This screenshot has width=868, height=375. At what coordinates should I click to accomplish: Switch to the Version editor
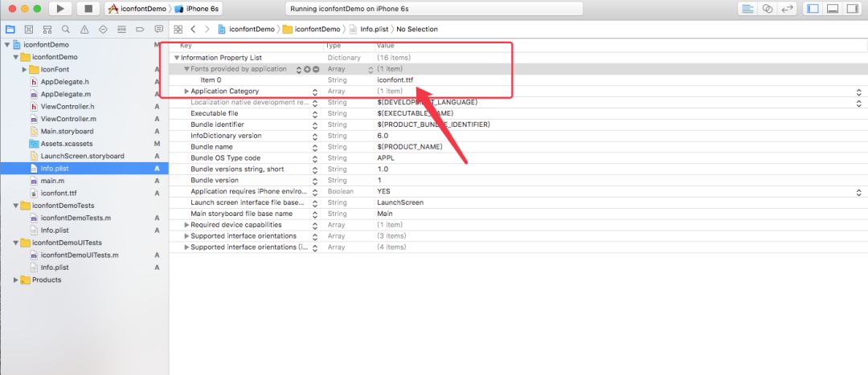787,9
